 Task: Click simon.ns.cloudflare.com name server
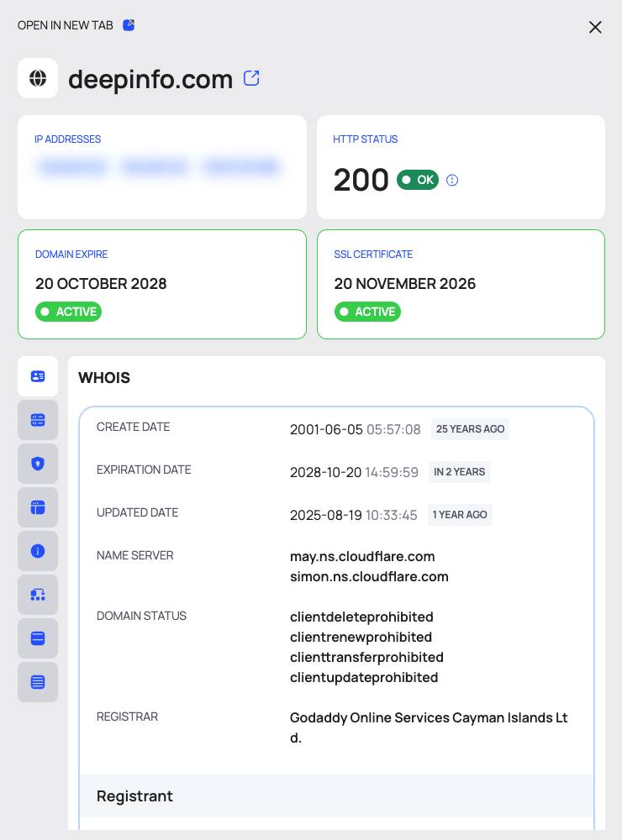point(370,577)
